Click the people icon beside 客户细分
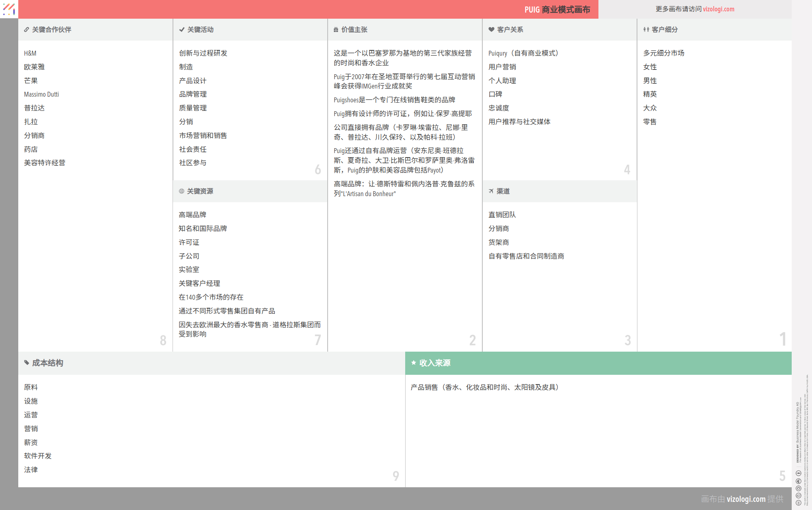Viewport: 812px width, 510px height. click(x=646, y=30)
